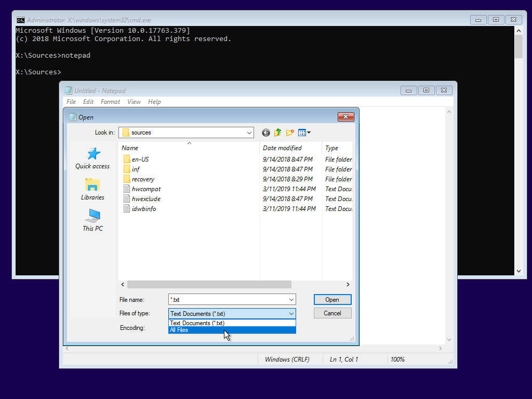Go up one level in the Open dialog
The image size is (532, 399).
tap(277, 132)
